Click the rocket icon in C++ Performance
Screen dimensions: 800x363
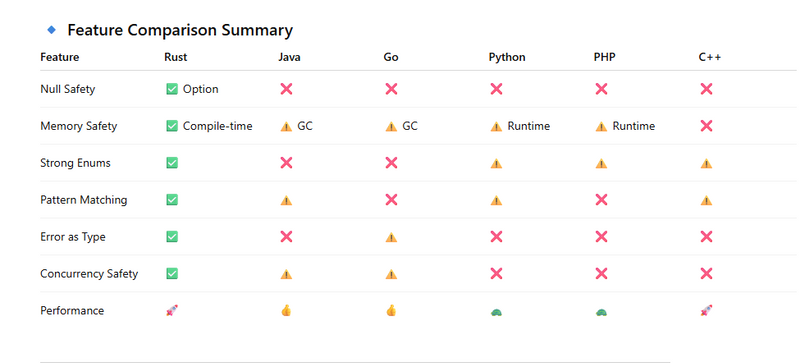coord(706,310)
